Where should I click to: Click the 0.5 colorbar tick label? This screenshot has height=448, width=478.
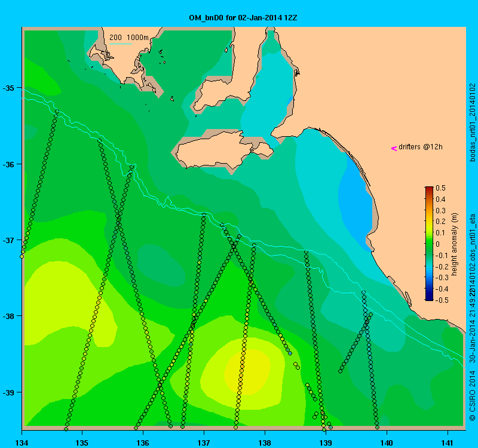(440, 188)
